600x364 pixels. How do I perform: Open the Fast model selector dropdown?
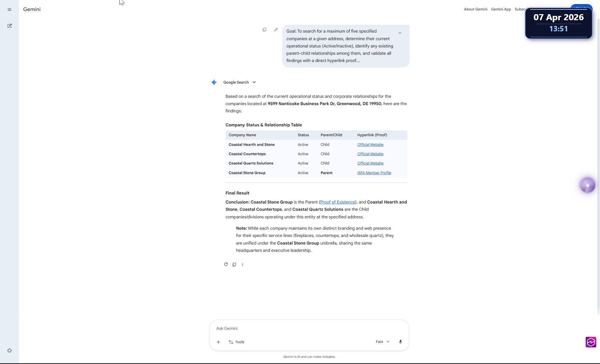click(382, 342)
